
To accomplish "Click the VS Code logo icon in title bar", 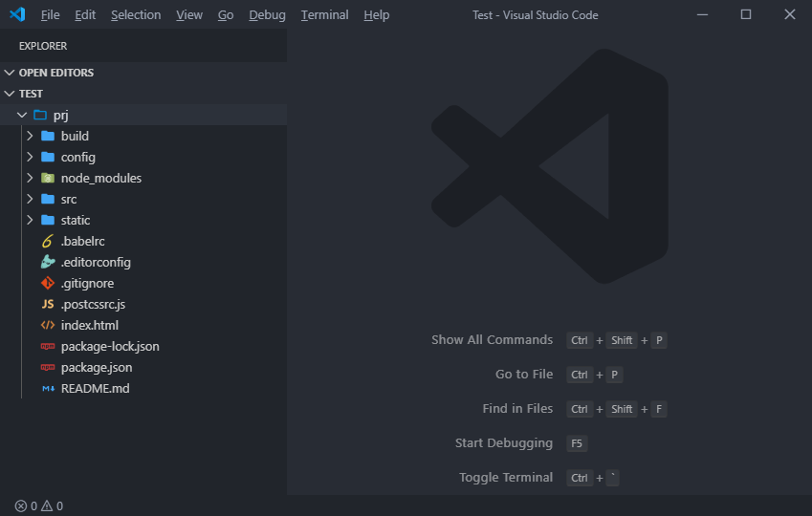I will click(17, 14).
